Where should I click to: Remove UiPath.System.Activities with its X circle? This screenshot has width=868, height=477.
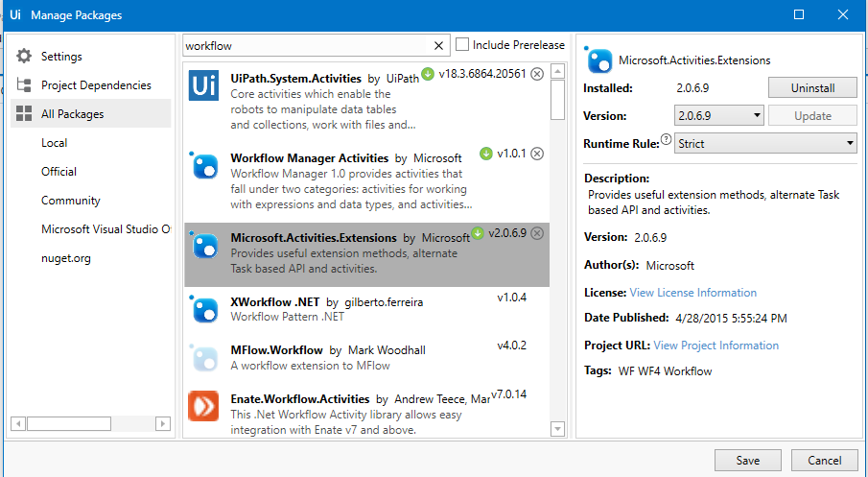(x=537, y=74)
